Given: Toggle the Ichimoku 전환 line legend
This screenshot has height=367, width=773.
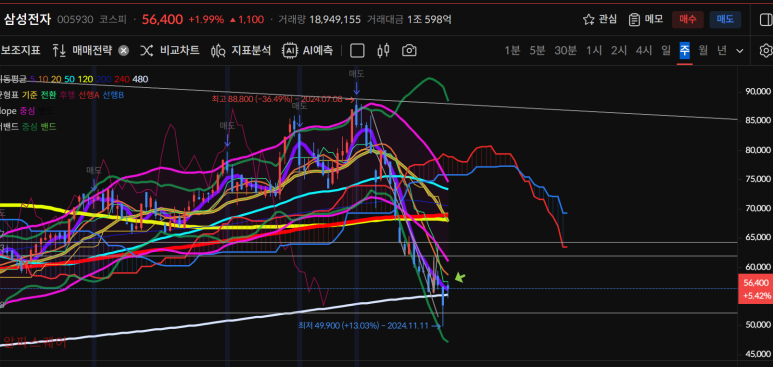Looking at the screenshot, I should click(x=48, y=95).
